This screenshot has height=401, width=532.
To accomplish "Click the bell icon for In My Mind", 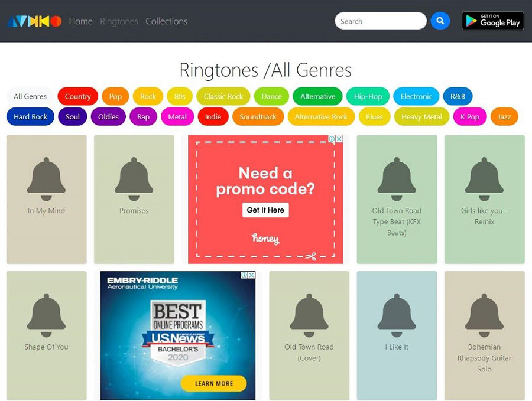I will coord(47,179).
